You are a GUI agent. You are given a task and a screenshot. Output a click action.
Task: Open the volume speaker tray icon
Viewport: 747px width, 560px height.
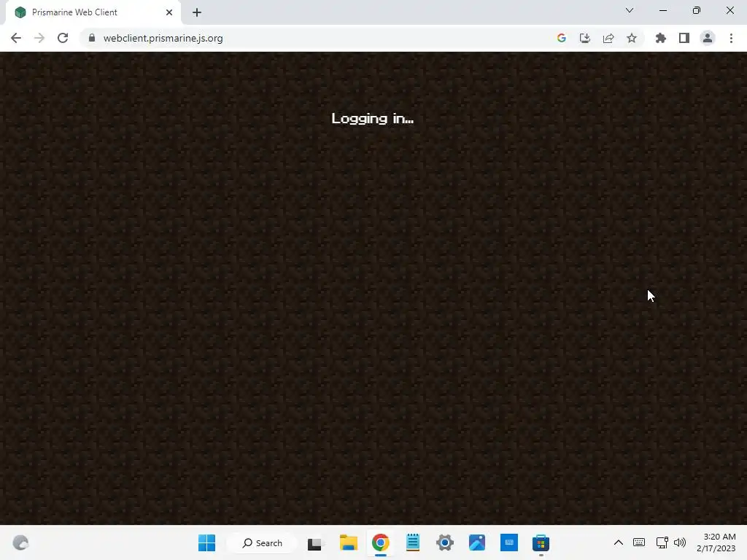click(680, 542)
